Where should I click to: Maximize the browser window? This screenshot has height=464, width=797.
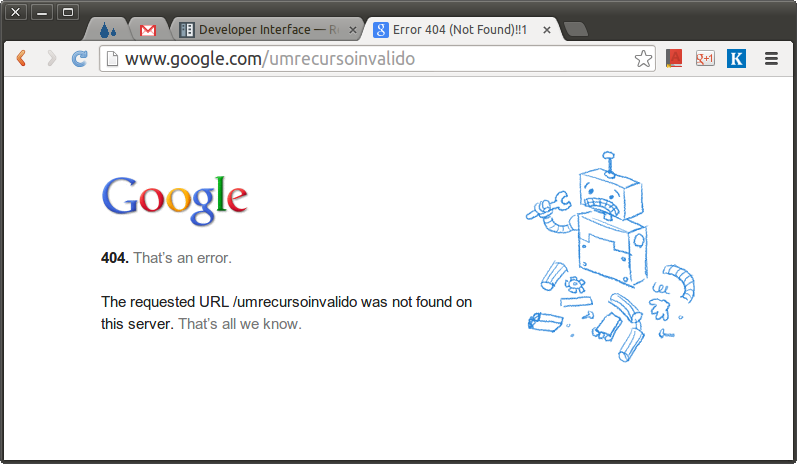(68, 12)
